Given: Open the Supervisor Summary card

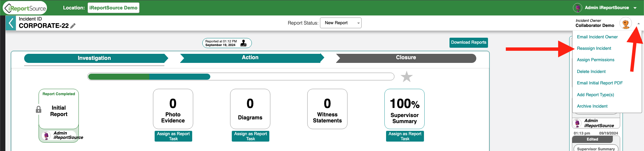Looking at the screenshot, I should click(405, 109).
